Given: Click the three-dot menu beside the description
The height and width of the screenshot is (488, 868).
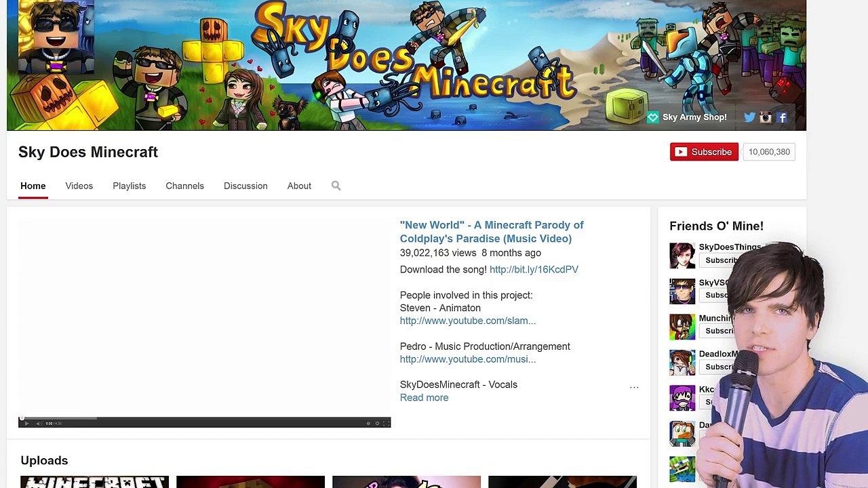Looking at the screenshot, I should tap(634, 387).
